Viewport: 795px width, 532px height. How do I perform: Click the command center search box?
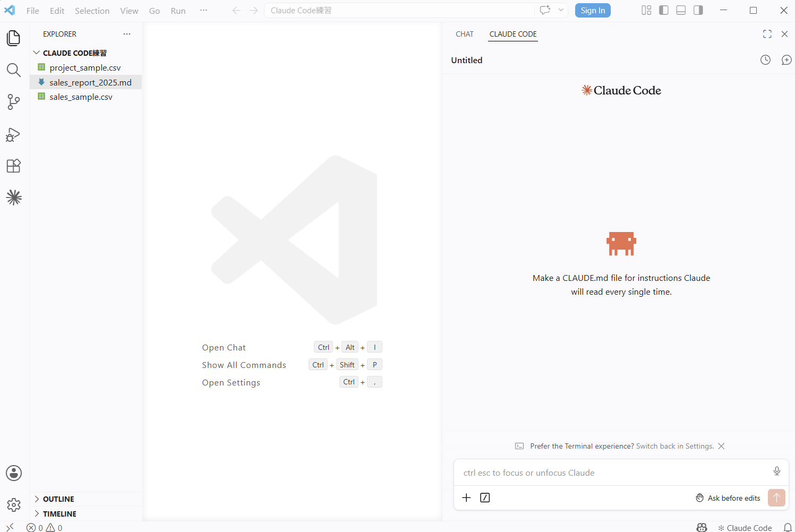[x=399, y=11]
